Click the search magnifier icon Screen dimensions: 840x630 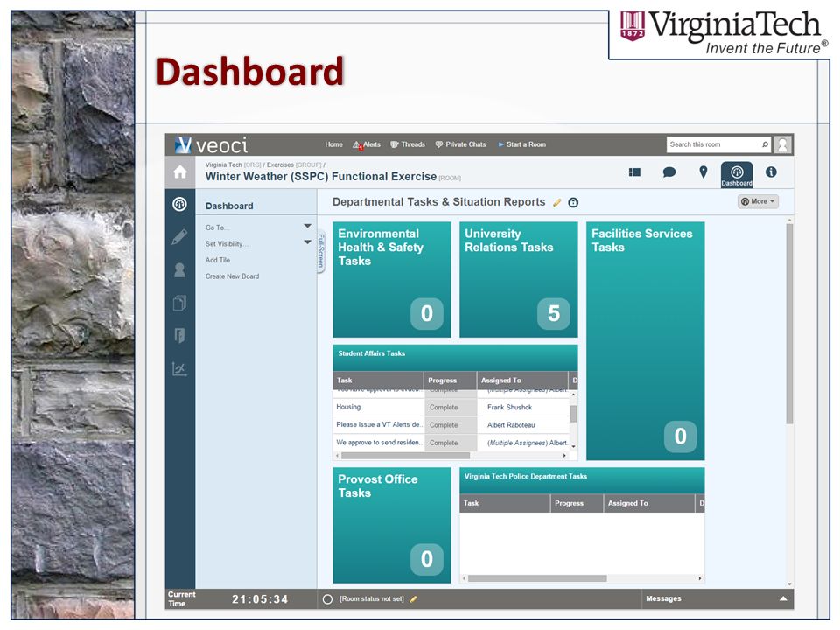pos(766,144)
